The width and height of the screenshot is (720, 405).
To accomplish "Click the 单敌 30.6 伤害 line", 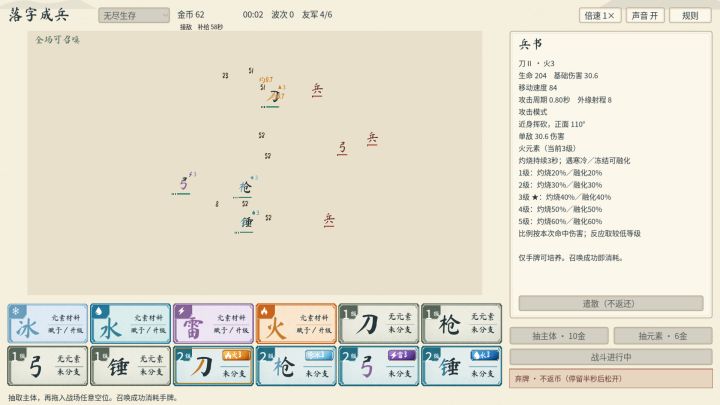I will [541, 136].
